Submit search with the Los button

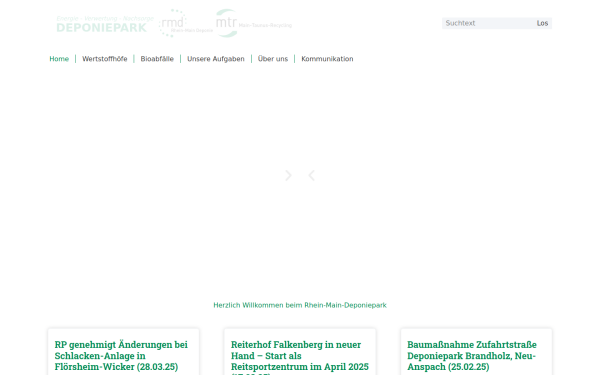click(542, 23)
